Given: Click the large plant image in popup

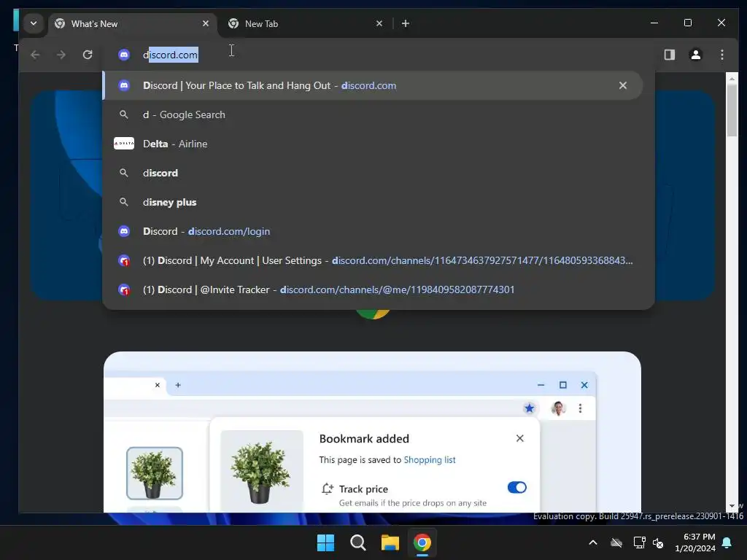Looking at the screenshot, I should point(262,472).
